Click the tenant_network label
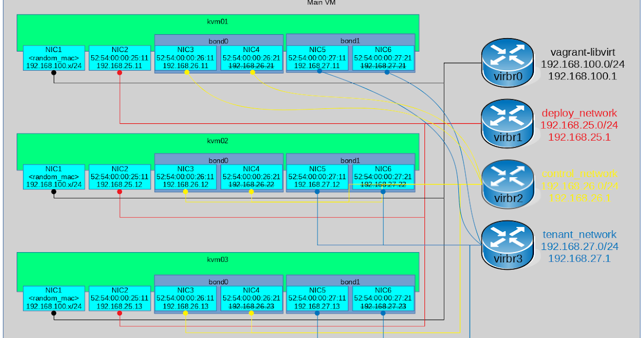Image resolution: width=644 pixels, height=338 pixels. [x=579, y=234]
